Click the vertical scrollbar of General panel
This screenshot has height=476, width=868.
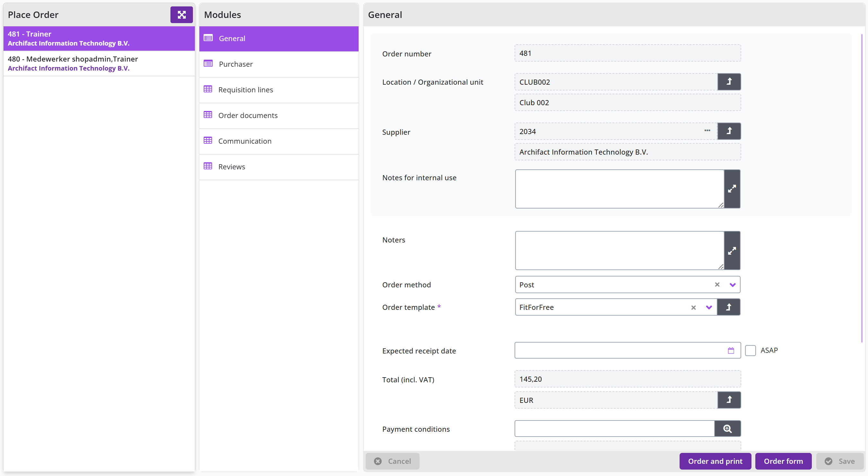click(862, 189)
